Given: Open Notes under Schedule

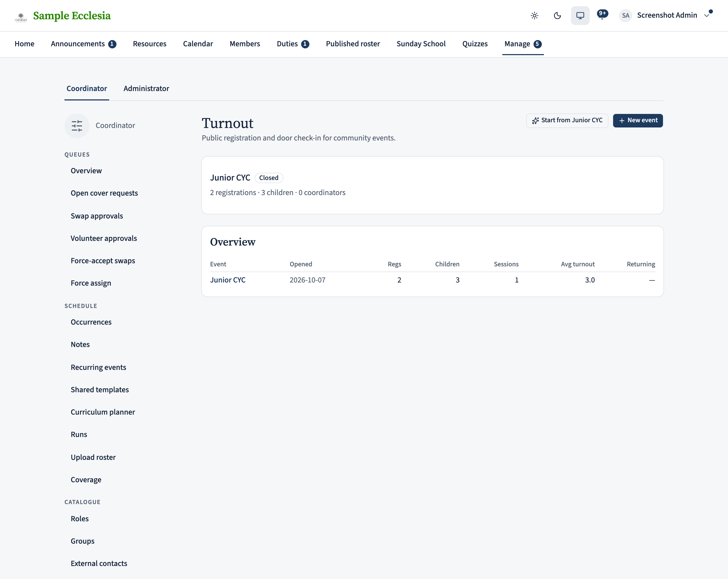Looking at the screenshot, I should [80, 345].
